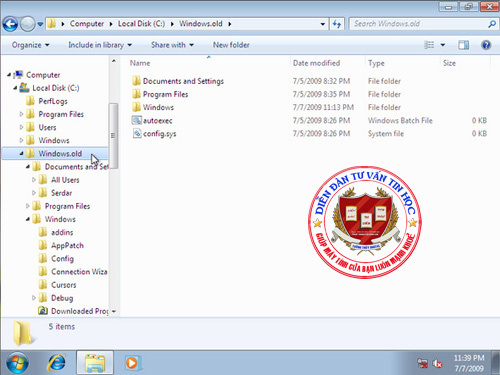This screenshot has width=500, height=375.
Task: Select the autoexec batch file
Action: (152, 120)
